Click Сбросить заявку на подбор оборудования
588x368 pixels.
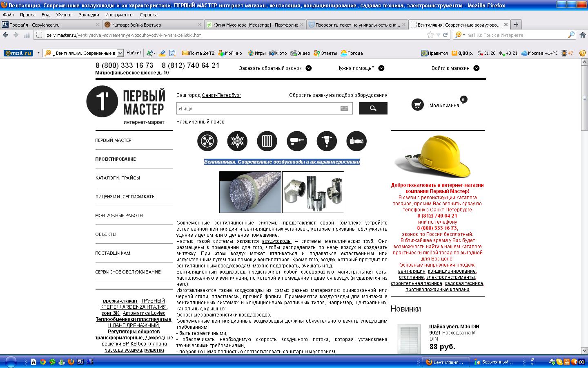coord(338,95)
